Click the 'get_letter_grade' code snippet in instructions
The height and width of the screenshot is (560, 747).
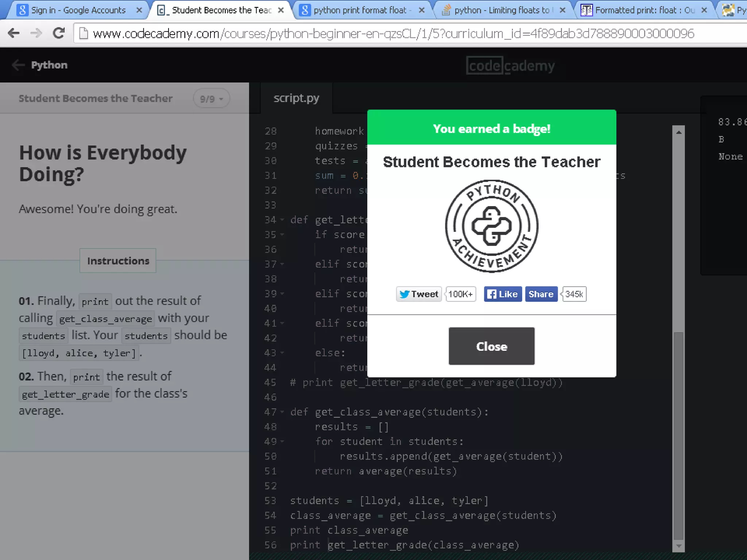(x=65, y=394)
